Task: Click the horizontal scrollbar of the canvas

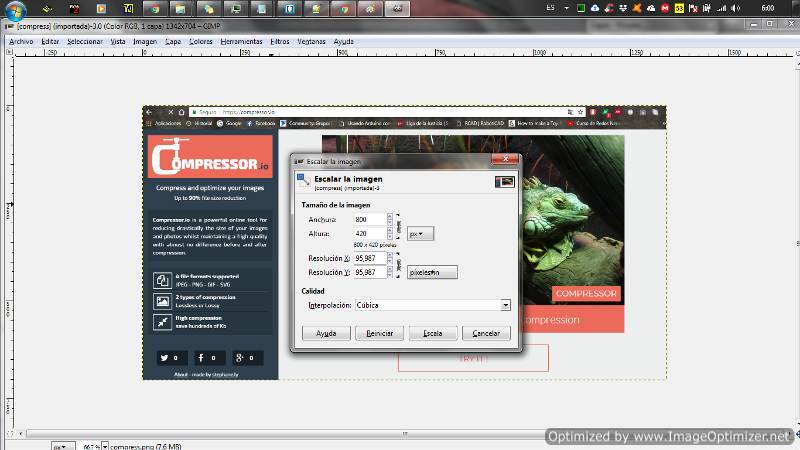Action: point(405,434)
